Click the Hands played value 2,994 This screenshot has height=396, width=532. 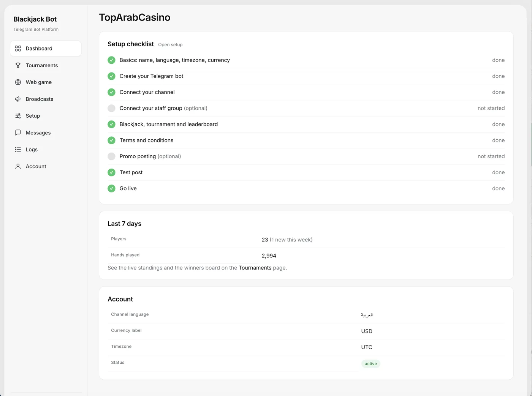(x=269, y=256)
